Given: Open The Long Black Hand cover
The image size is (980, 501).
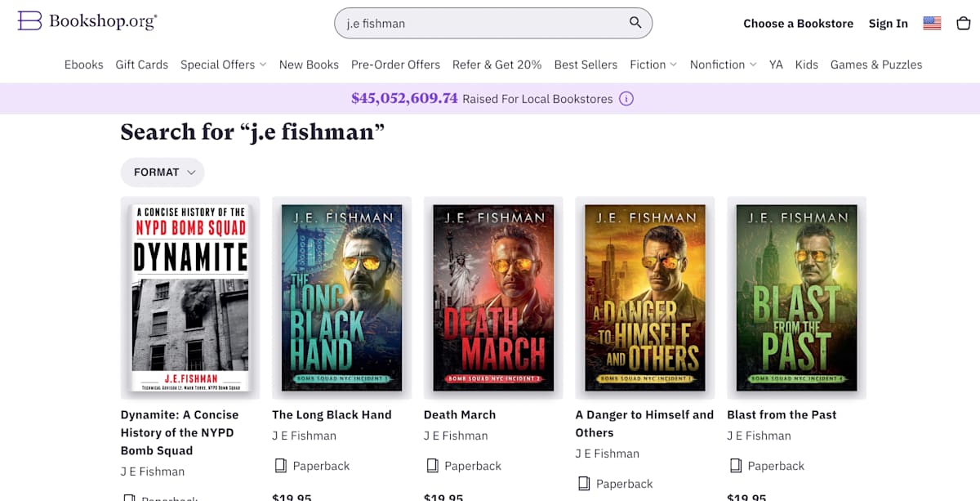Looking at the screenshot, I should [342, 297].
